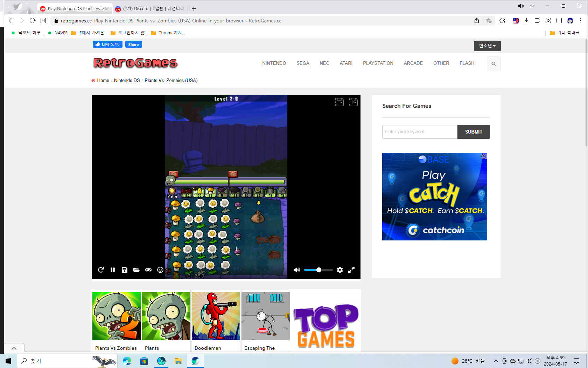Open the FLASH menu
The width and height of the screenshot is (588, 368).
pyautogui.click(x=467, y=63)
